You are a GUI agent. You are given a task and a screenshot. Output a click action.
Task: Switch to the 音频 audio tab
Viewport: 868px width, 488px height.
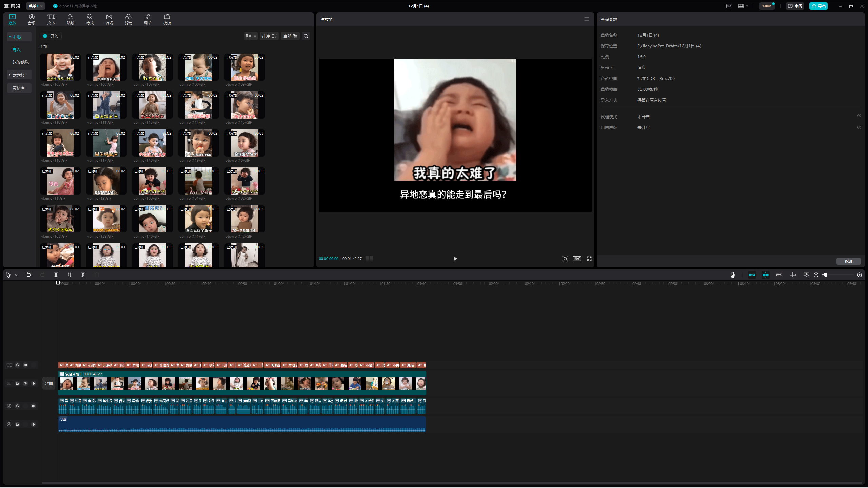[32, 19]
